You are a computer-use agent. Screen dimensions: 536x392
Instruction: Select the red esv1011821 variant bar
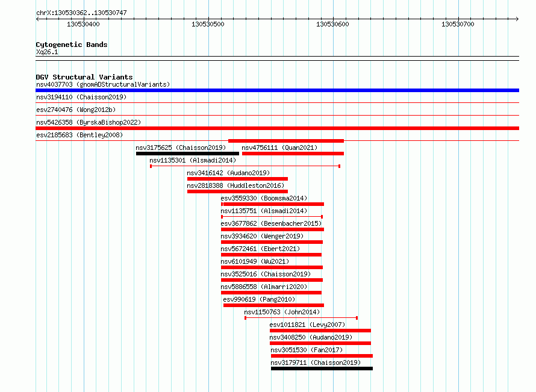[320, 331]
